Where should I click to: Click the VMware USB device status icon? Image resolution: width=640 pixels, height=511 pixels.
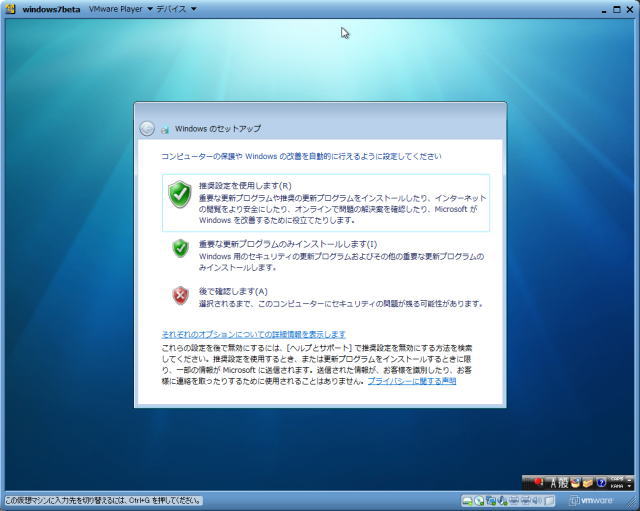coord(502,500)
